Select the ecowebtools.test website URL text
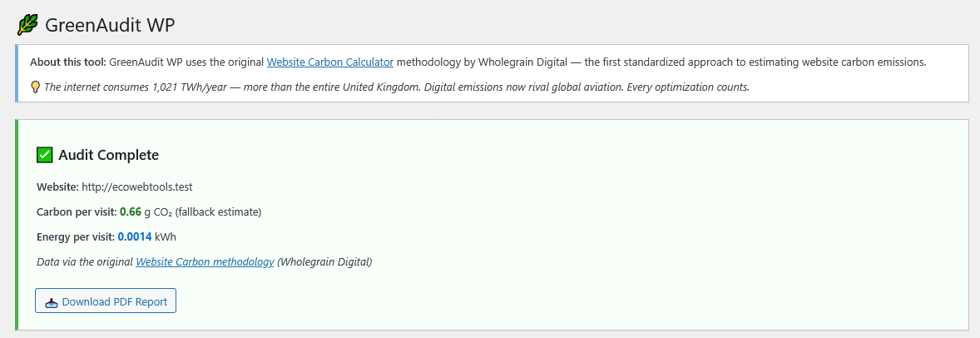Viewport: 980px width, 338px height. point(142,186)
